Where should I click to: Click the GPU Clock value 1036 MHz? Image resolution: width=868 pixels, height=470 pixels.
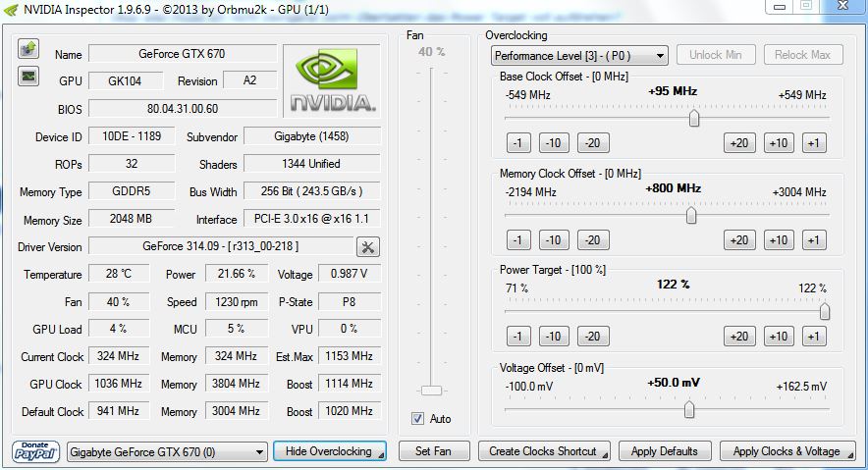119,384
